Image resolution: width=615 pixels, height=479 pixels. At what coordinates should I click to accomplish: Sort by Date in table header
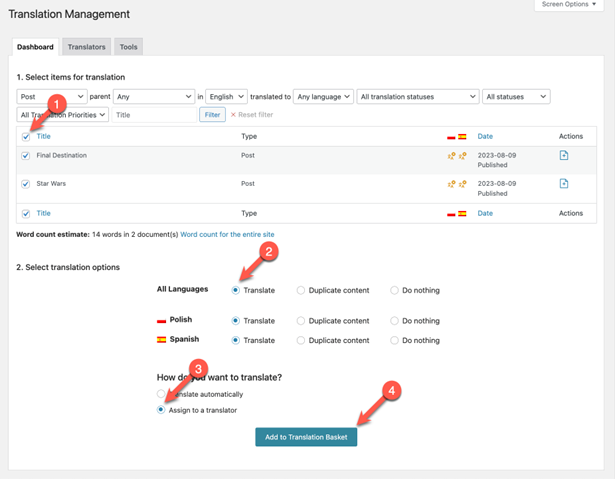coord(485,136)
